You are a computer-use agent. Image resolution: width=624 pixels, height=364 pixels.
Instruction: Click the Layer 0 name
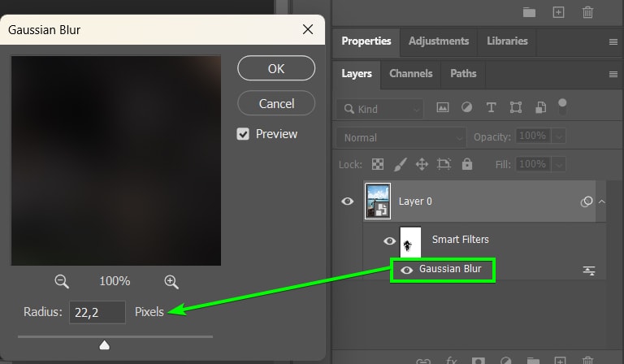(x=415, y=201)
